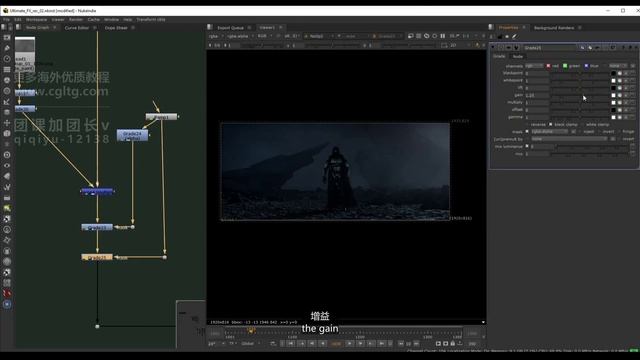Enable the white clamp checkbox

(x=582, y=124)
